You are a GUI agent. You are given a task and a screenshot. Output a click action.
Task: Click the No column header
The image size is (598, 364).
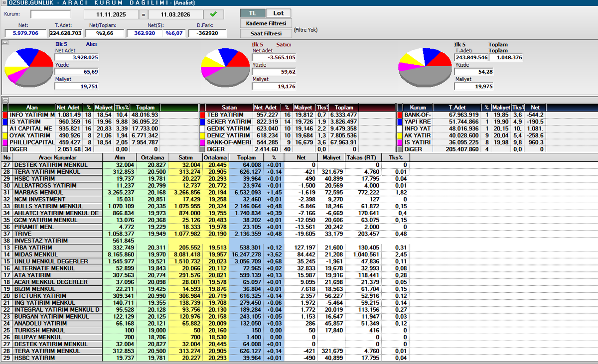click(6, 157)
